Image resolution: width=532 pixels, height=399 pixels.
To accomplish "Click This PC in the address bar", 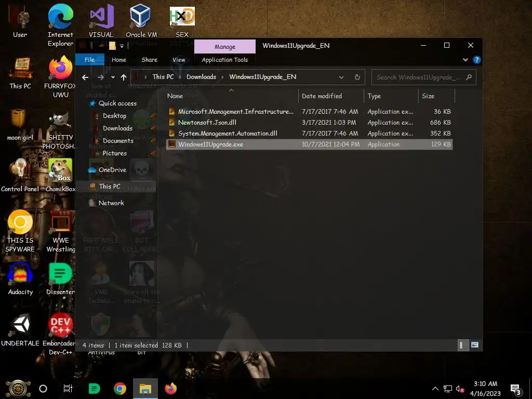I will 163,77.
